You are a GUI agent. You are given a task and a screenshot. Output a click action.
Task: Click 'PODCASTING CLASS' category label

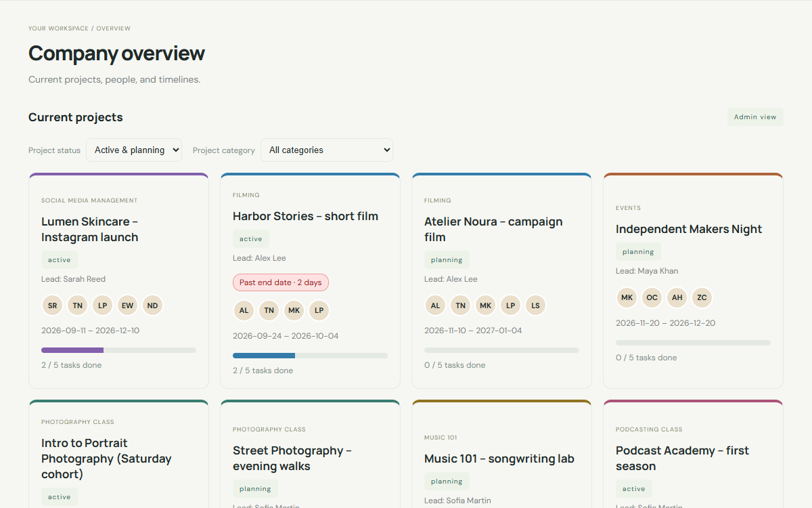(649, 429)
